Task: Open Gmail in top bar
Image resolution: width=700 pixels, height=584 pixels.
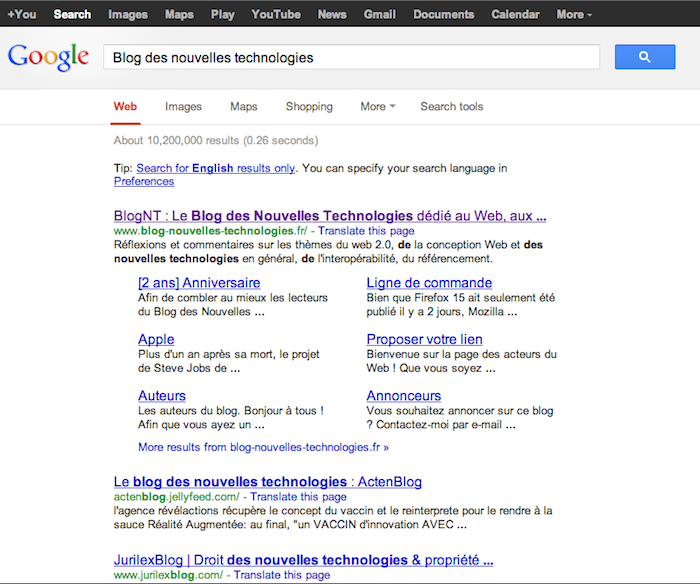Action: click(x=379, y=14)
